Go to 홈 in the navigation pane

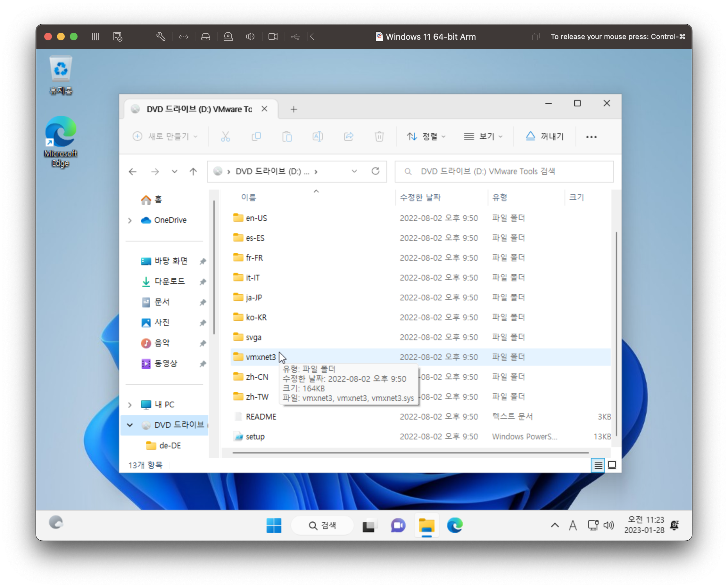(x=152, y=200)
